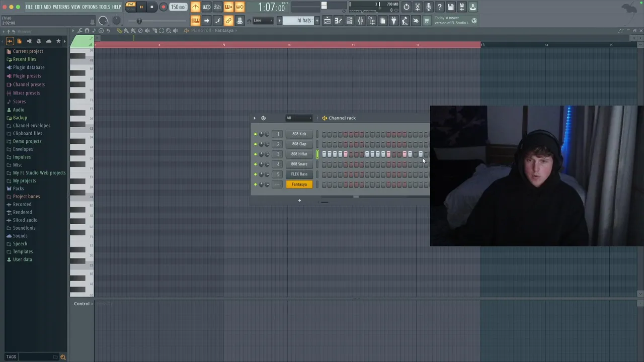Expand Plugin database in browser

29,67
